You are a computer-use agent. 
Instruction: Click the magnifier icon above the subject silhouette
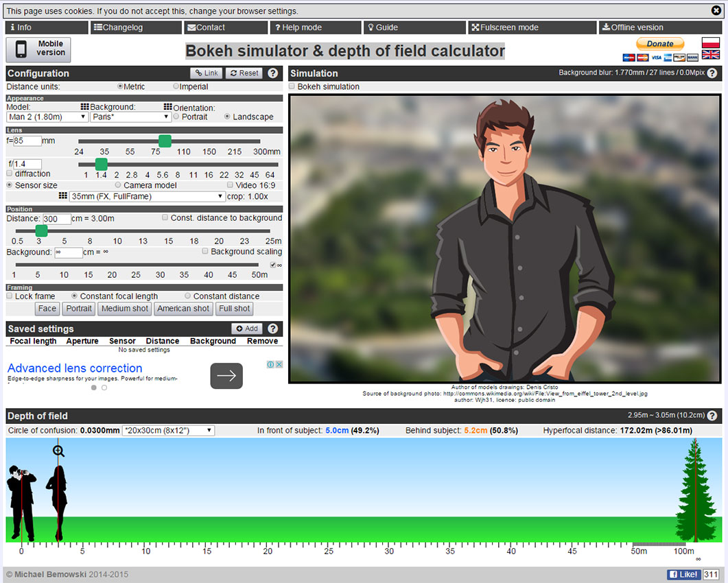tap(59, 451)
